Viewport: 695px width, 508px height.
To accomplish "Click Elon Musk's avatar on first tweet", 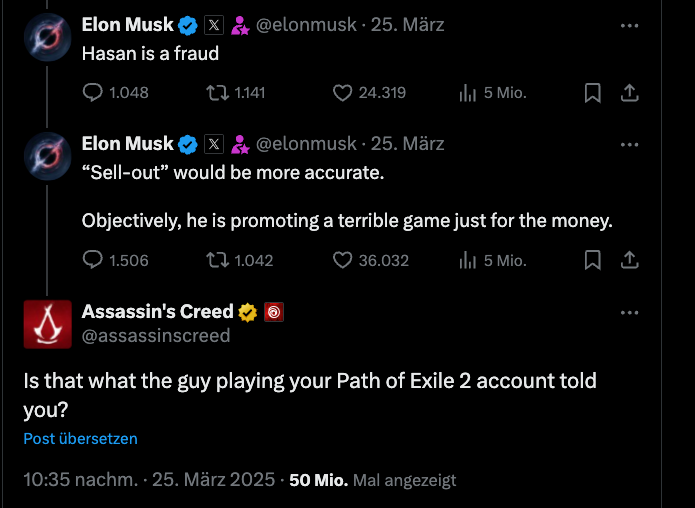I will [47, 36].
